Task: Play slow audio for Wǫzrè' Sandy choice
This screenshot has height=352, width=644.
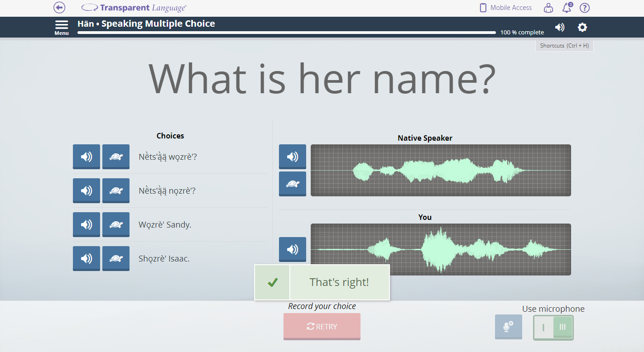Action: [116, 224]
